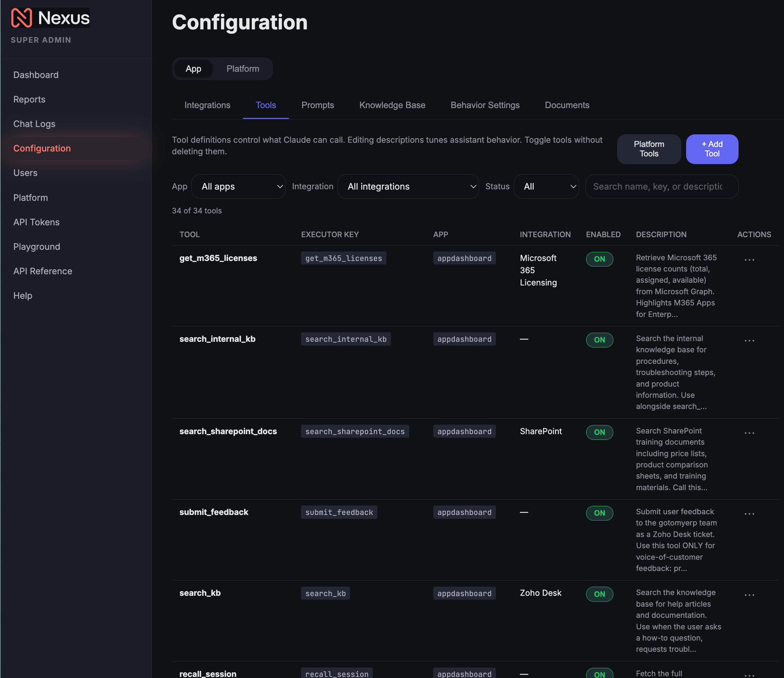Image resolution: width=784 pixels, height=678 pixels.
Task: Disable the submit_feedback tool
Action: [599, 513]
